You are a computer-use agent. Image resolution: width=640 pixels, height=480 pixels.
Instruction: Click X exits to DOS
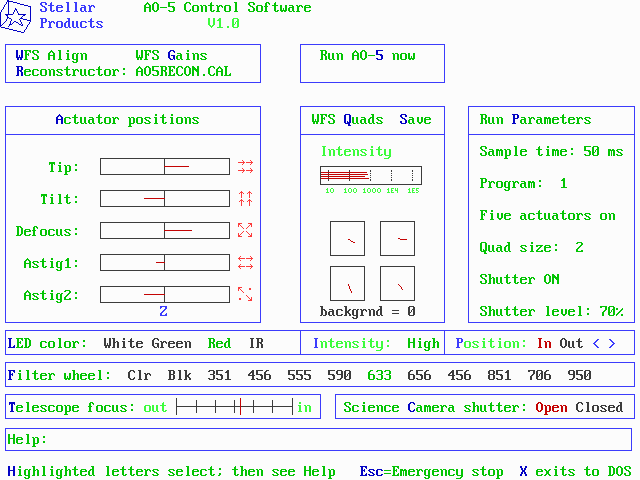[x=576, y=471]
